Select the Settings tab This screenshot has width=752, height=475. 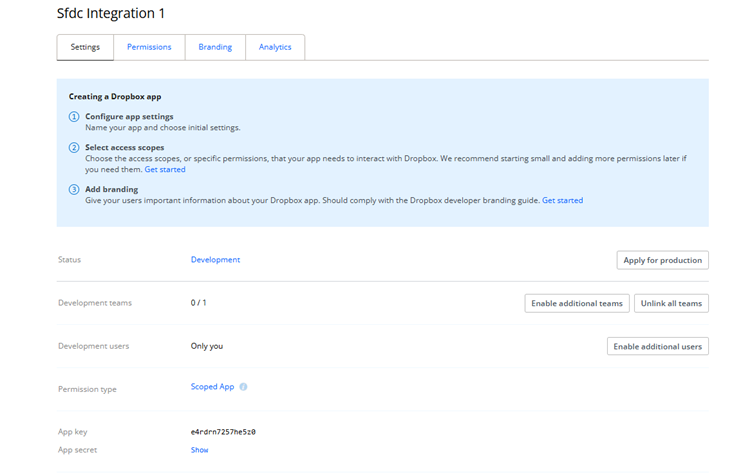click(x=85, y=47)
